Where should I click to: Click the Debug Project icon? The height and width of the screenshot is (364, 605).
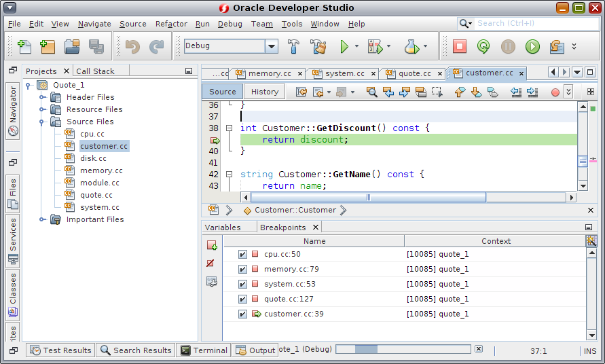pos(375,46)
